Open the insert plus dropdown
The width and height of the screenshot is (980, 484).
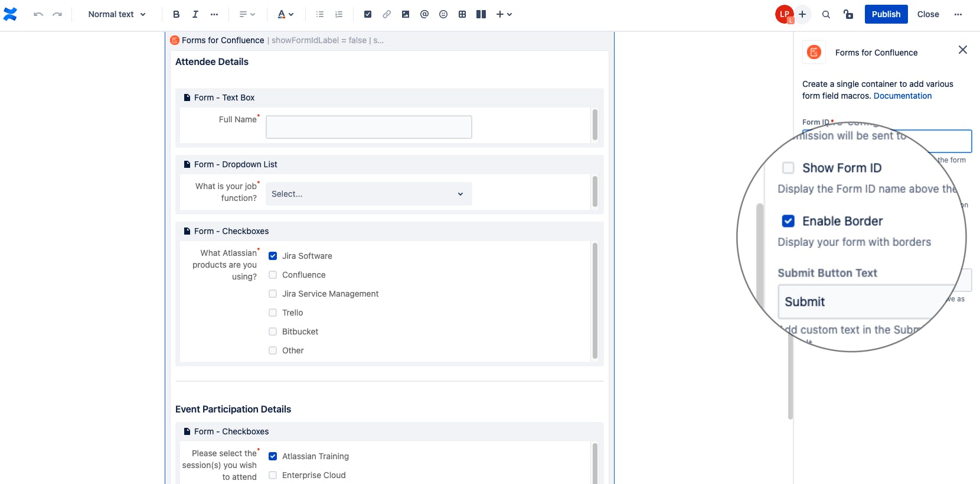(x=504, y=14)
